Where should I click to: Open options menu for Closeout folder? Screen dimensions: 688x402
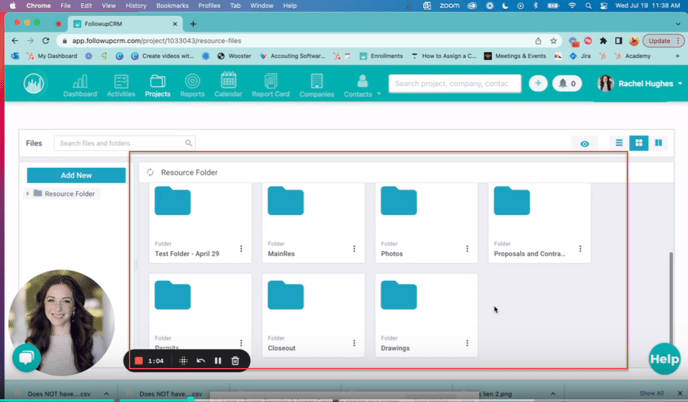(x=354, y=343)
